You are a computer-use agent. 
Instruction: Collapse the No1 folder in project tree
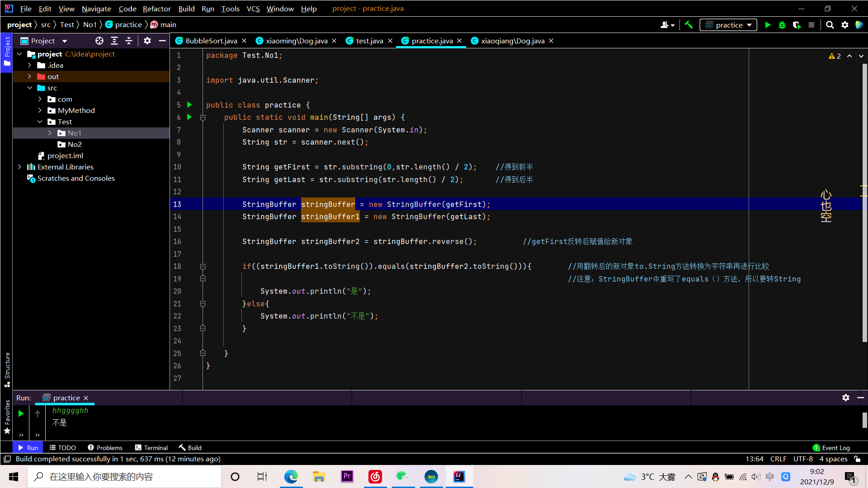(x=50, y=133)
